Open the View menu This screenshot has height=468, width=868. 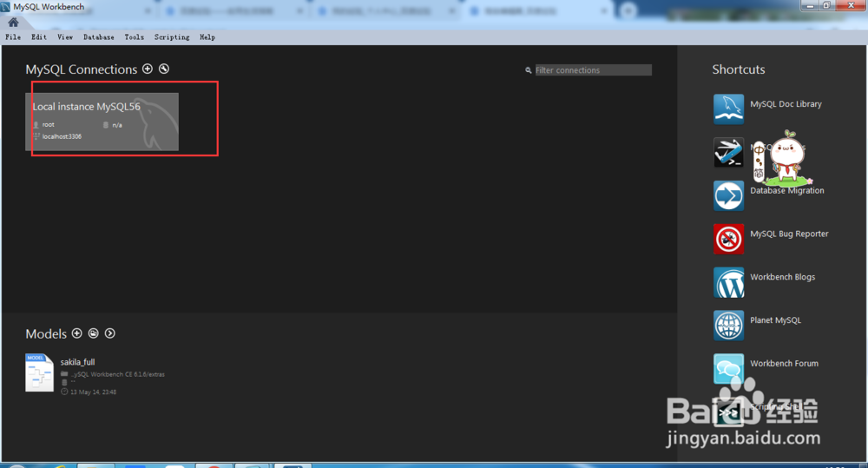65,37
